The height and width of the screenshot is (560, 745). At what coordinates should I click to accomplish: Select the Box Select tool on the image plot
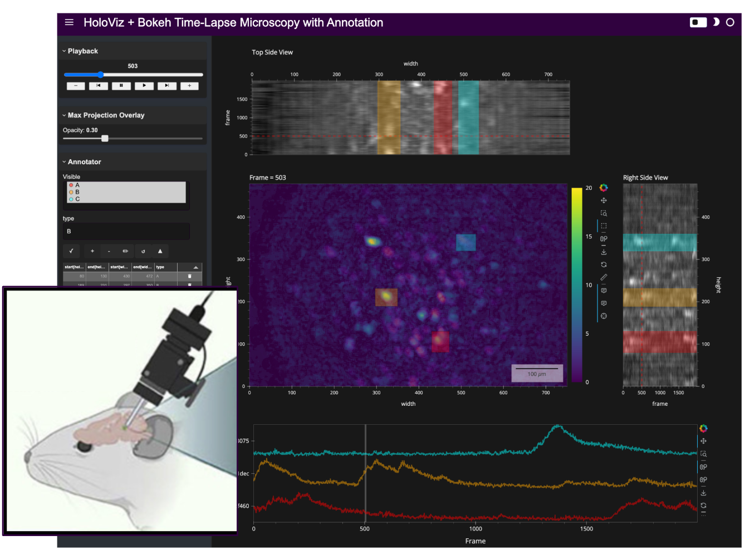(604, 226)
